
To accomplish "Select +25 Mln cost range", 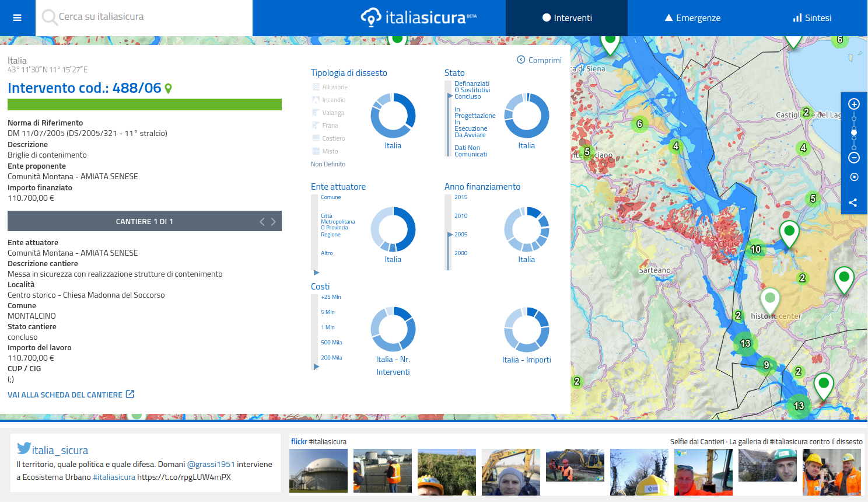I will point(331,297).
